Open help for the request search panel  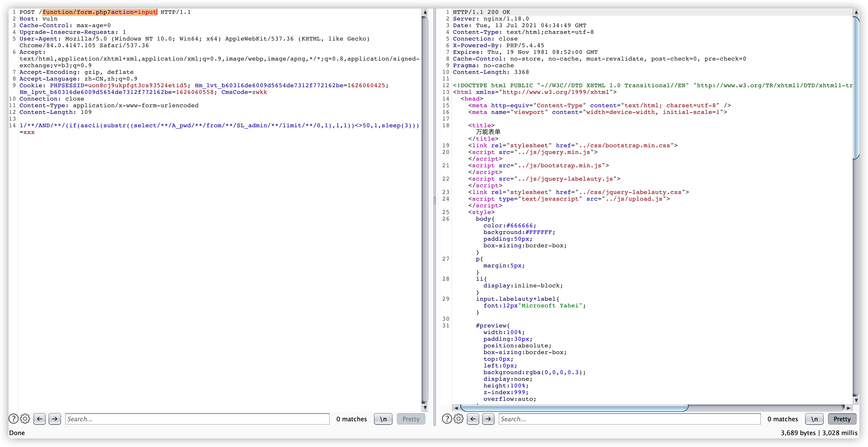13,419
